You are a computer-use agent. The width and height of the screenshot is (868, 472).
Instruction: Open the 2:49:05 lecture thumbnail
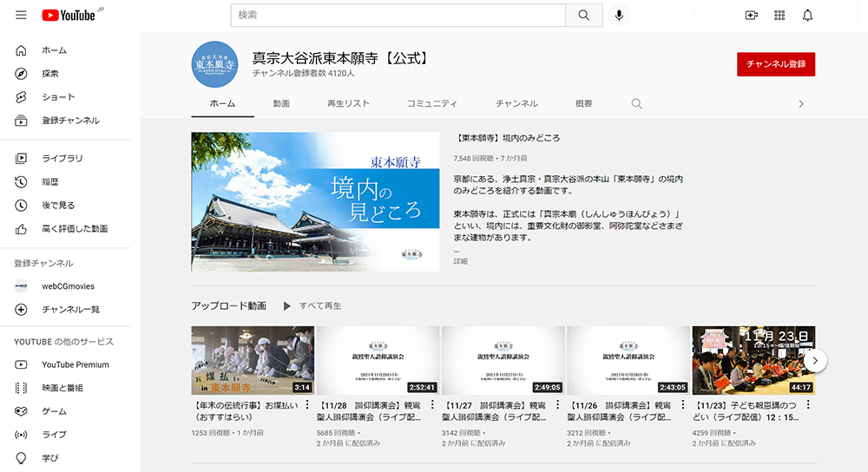pos(503,360)
